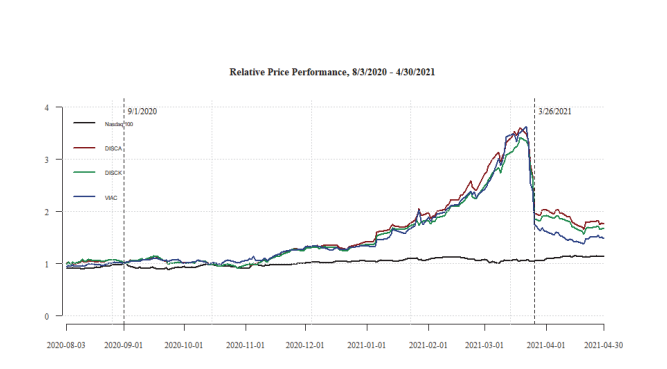This screenshot has width=667, height=369.
Task: Click the 9/1/2020 event annotation
Action: point(142,112)
